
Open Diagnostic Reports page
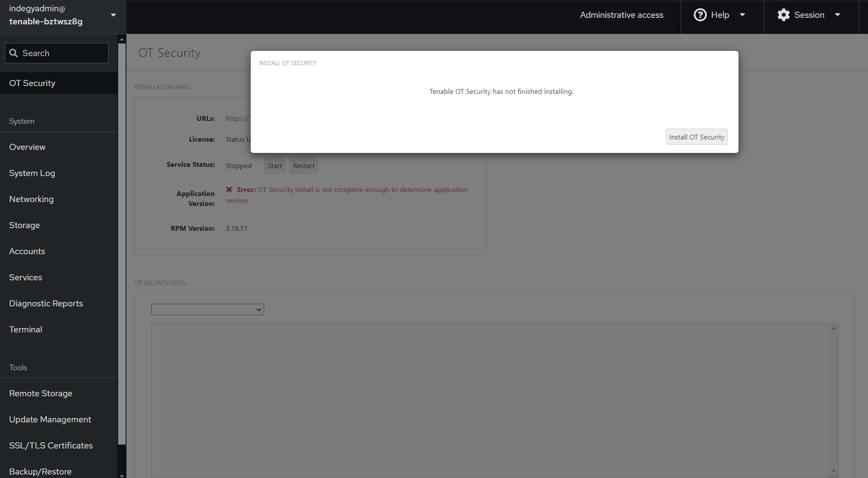(x=59, y=303)
